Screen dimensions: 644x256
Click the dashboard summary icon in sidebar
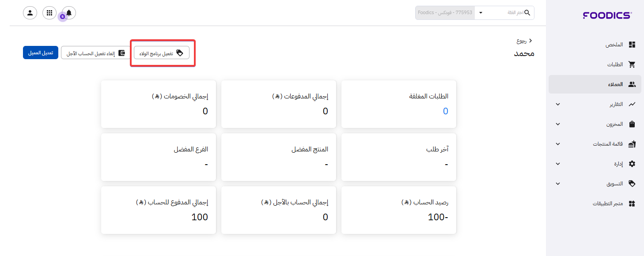[x=632, y=45]
